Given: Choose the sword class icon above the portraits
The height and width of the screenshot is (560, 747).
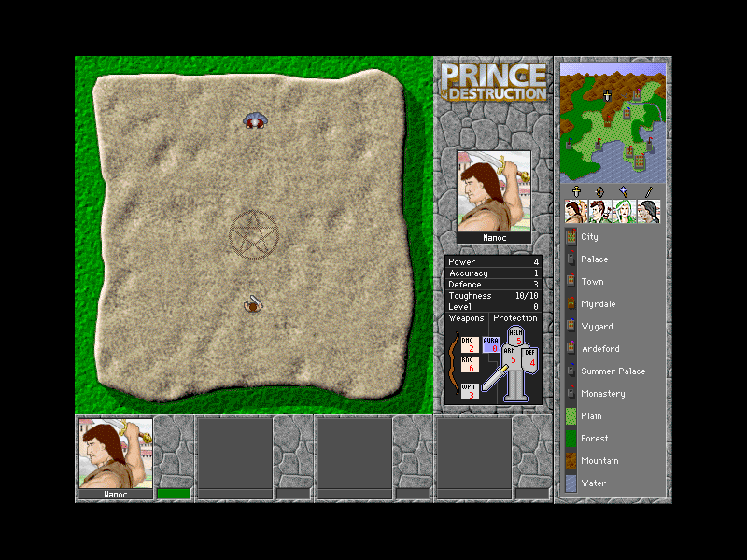Looking at the screenshot, I should [x=576, y=192].
